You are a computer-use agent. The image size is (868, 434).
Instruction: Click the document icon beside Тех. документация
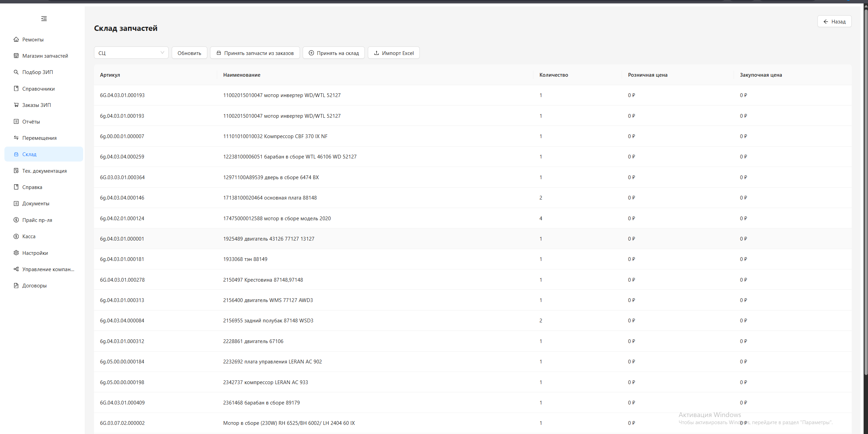pos(16,171)
